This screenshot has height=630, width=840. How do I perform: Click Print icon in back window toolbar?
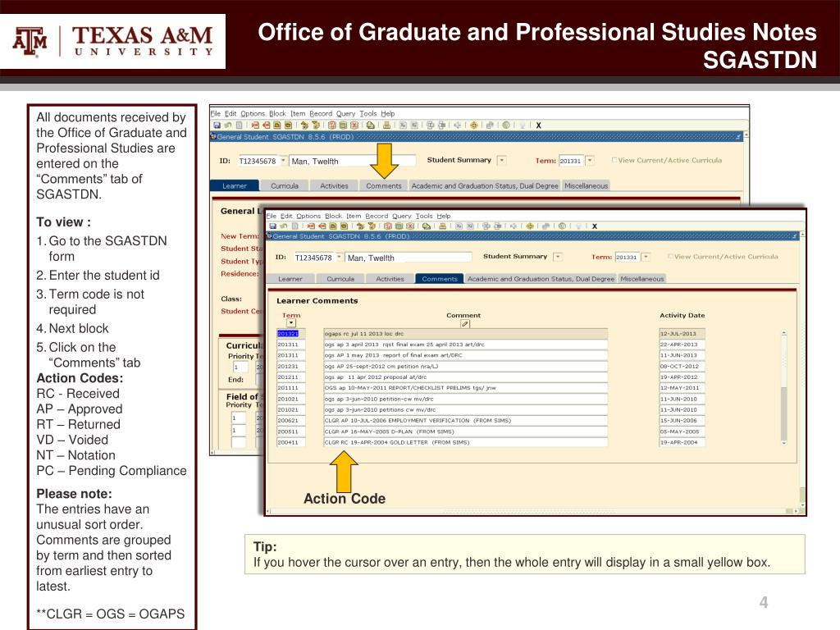click(x=387, y=126)
